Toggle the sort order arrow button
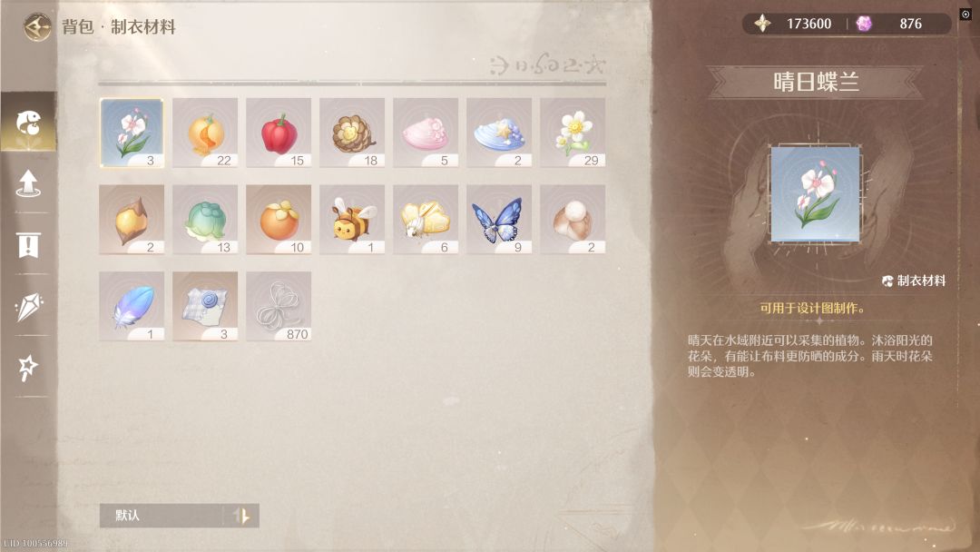This screenshot has height=552, width=980. (242, 516)
